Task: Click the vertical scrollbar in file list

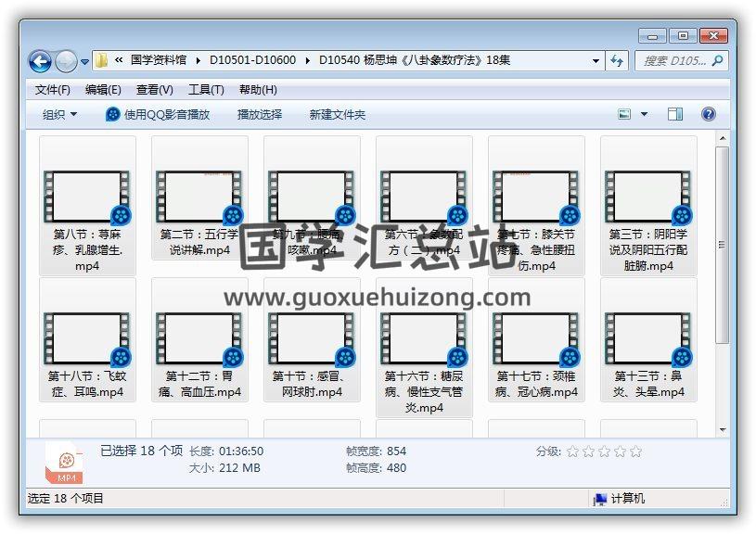Action: [723, 278]
